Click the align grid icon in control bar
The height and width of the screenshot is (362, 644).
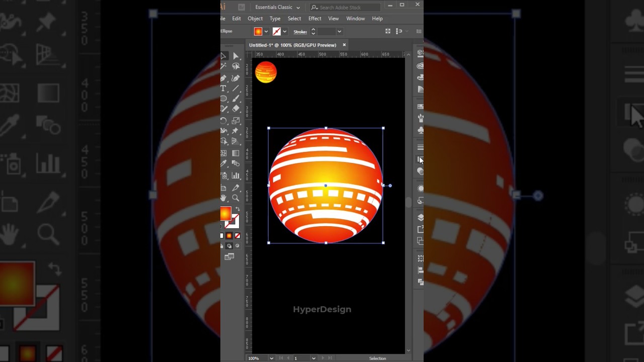pyautogui.click(x=388, y=31)
